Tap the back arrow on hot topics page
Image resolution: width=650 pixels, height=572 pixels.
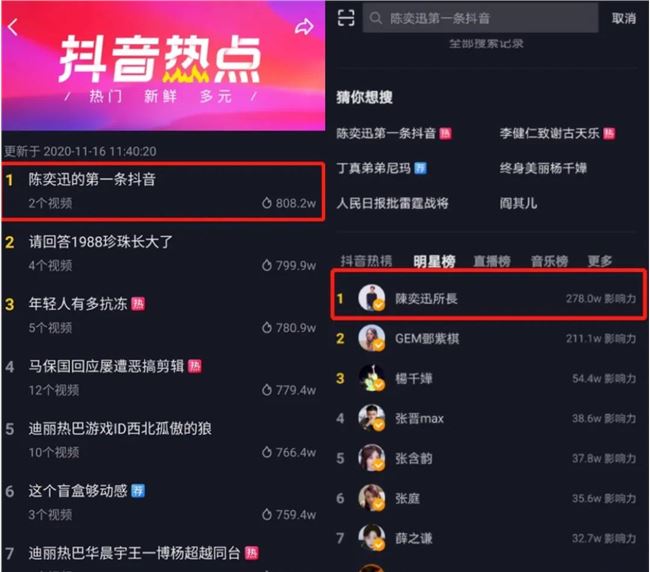(x=13, y=27)
